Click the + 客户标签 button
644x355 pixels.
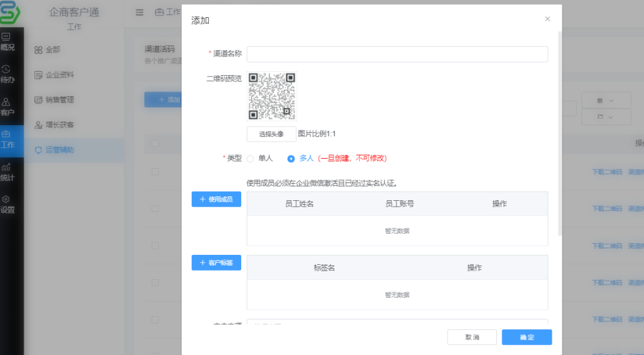pyautogui.click(x=216, y=263)
